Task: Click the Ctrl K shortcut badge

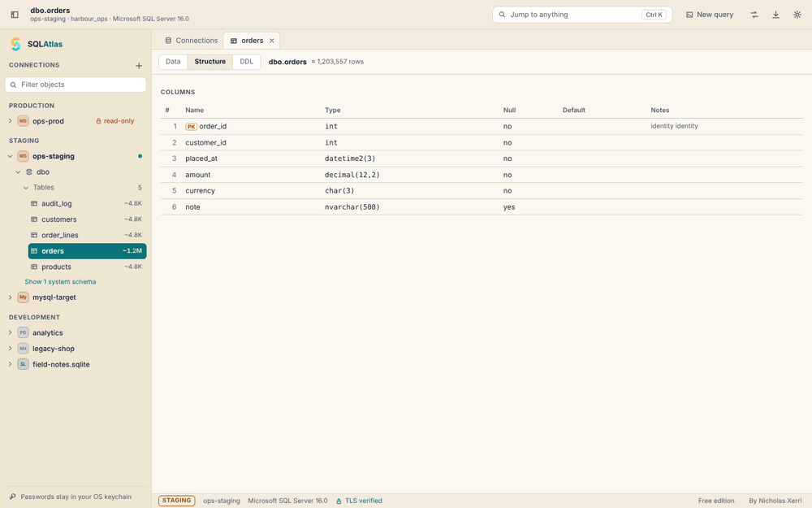Action: click(x=654, y=15)
